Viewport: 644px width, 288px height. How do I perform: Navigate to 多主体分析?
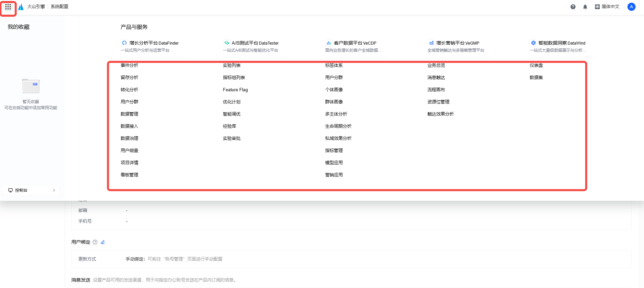[x=336, y=114]
